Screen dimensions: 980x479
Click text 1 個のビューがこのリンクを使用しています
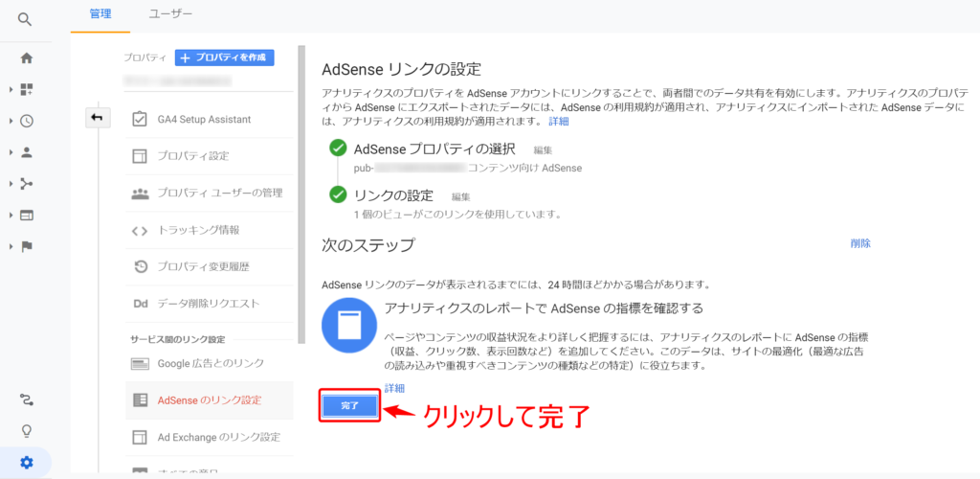click(x=457, y=215)
